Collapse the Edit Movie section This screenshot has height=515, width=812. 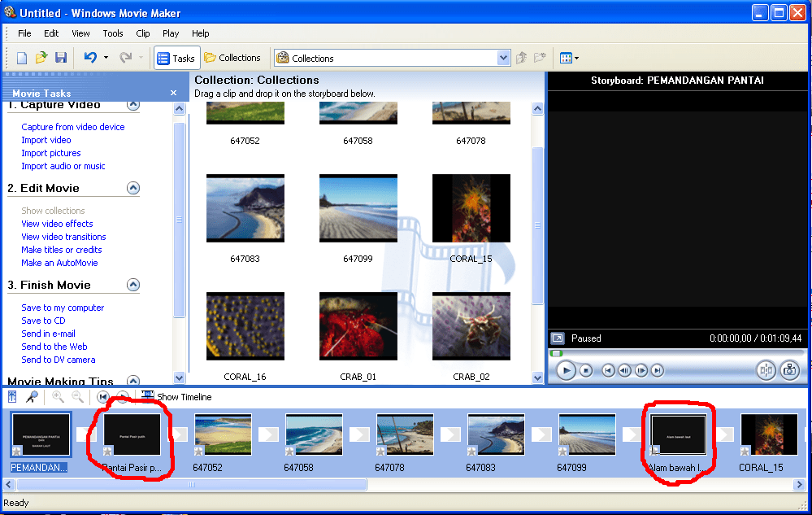(133, 188)
